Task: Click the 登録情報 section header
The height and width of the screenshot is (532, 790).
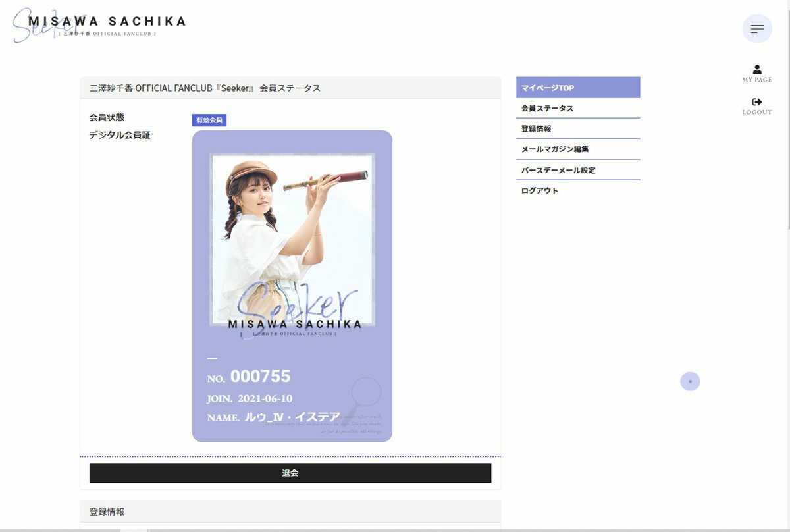Action: (x=290, y=511)
